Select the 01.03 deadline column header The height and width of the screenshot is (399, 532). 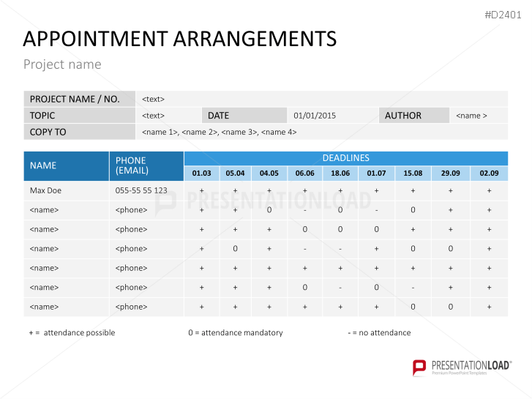(201, 174)
